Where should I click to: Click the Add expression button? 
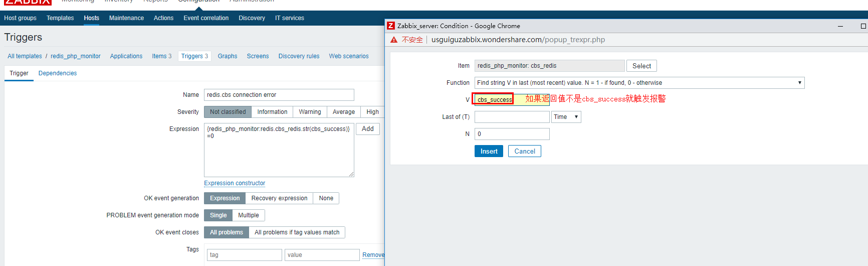tap(368, 129)
